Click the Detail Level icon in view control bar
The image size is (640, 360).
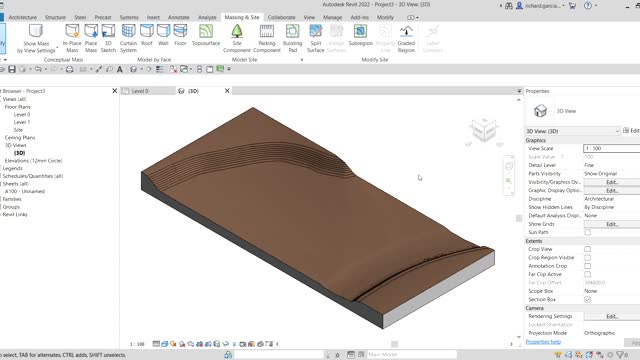tap(156, 344)
